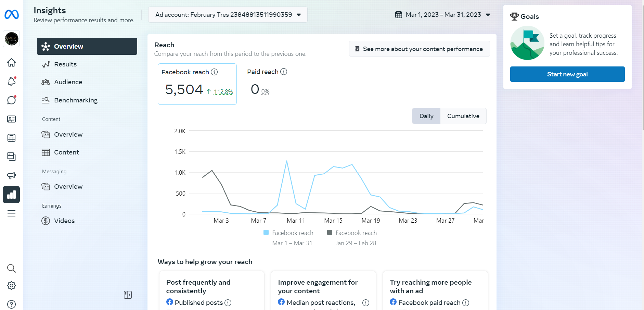The height and width of the screenshot is (310, 644).
Task: Click the search magnifier icon
Action: [x=12, y=268]
